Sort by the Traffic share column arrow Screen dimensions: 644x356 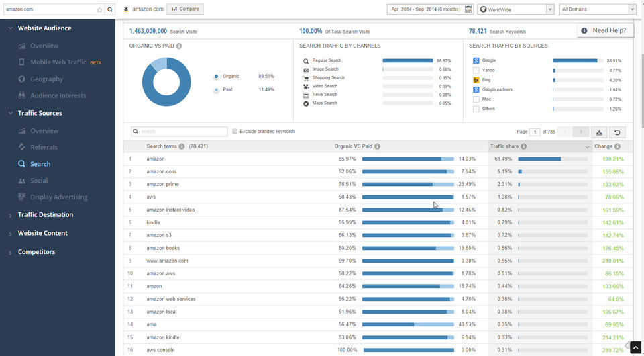pos(587,146)
